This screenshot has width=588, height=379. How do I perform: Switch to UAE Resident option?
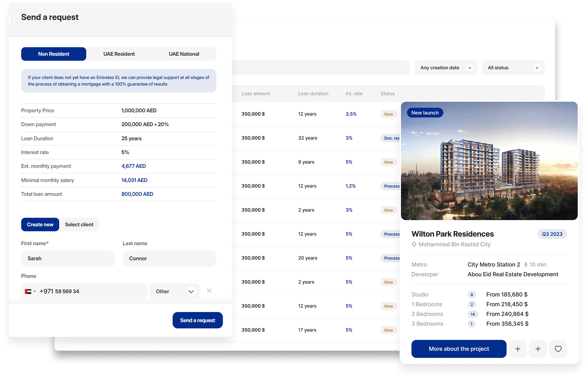coord(119,54)
